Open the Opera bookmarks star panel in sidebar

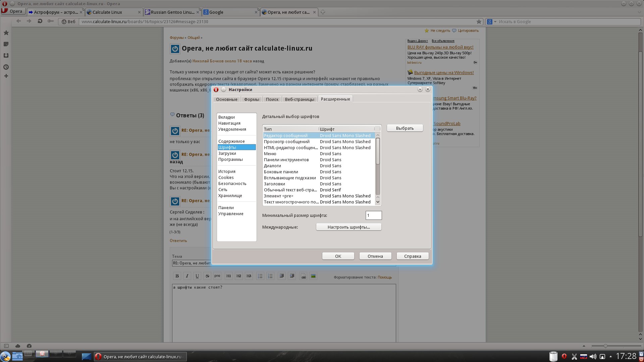click(6, 33)
